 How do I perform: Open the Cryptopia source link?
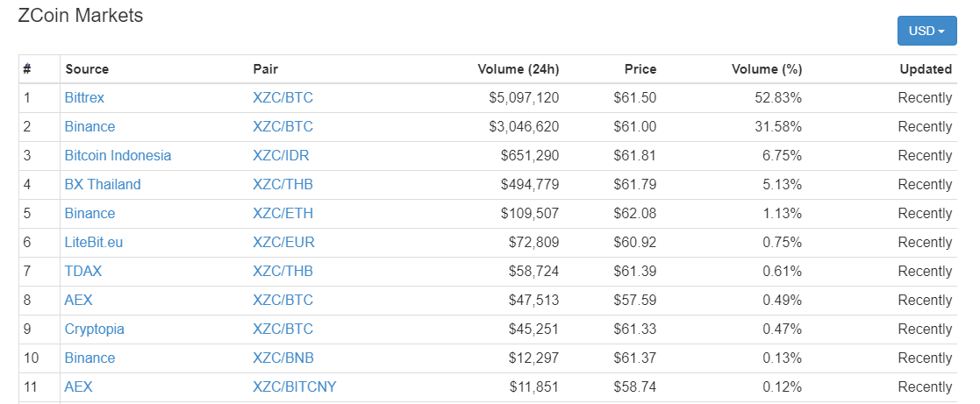pyautogui.click(x=95, y=329)
